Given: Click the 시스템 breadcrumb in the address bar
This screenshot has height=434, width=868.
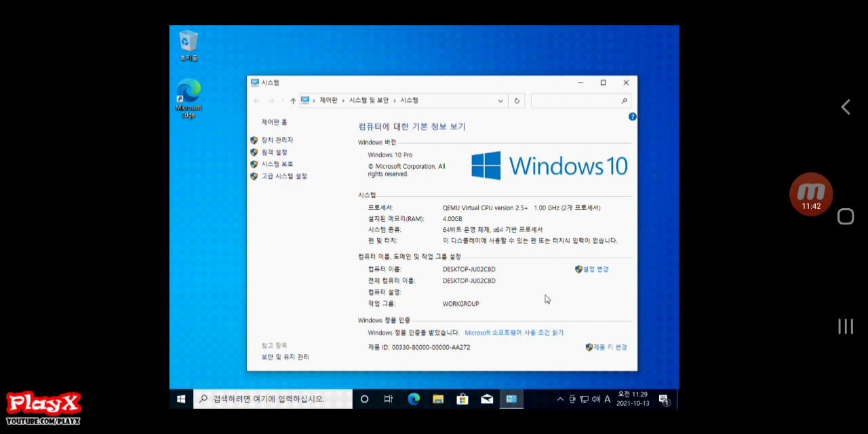Looking at the screenshot, I should [x=410, y=100].
